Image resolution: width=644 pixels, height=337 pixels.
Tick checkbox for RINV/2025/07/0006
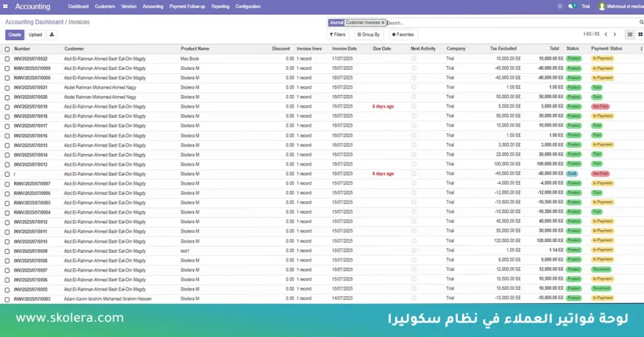(x=7, y=193)
